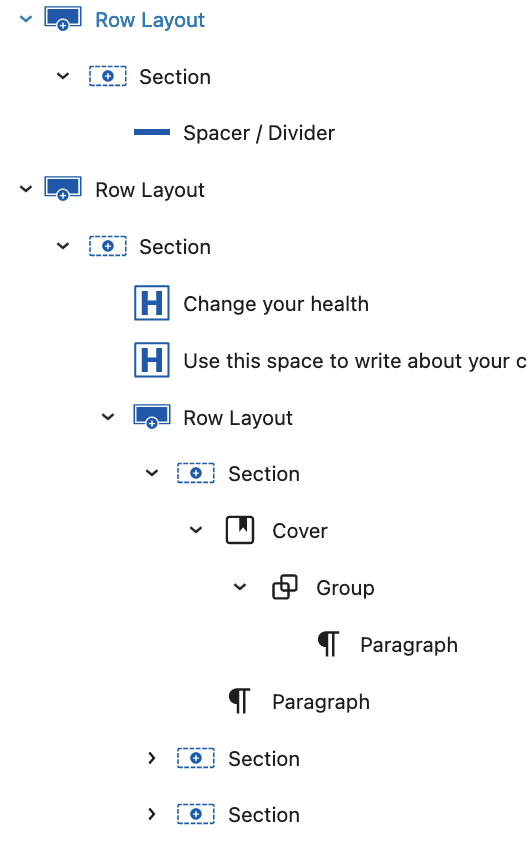This screenshot has height=848, width=532.
Task: Click the Cover block bookmark icon
Action: (x=240, y=530)
